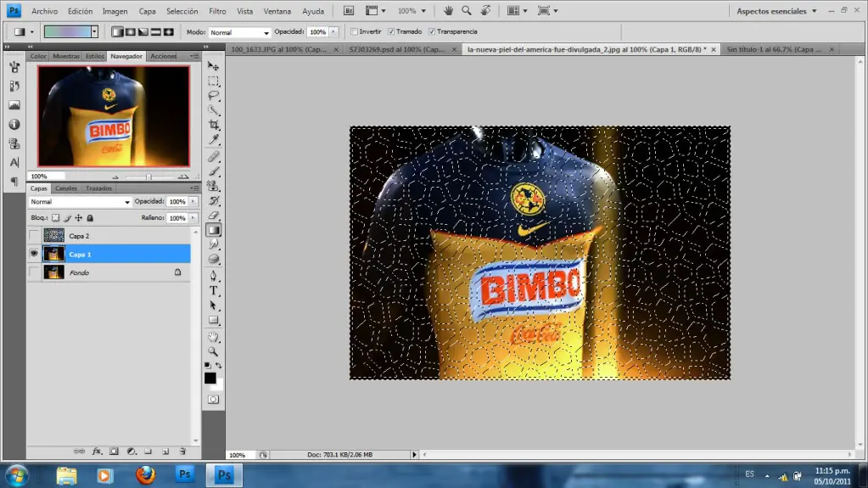
Task: Add a layer mask icon
Action: tap(114, 452)
